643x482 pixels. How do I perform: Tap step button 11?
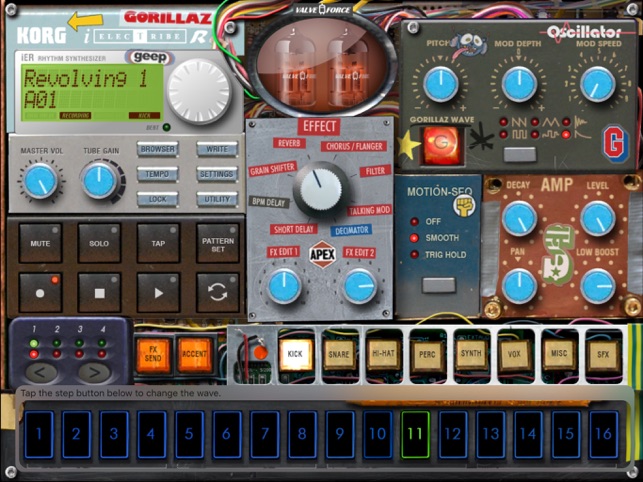[415, 434]
